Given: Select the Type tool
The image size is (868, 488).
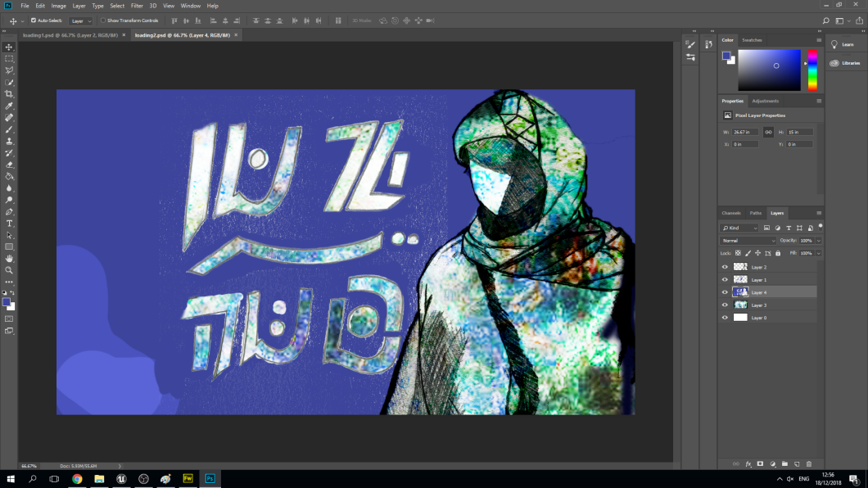Looking at the screenshot, I should [x=10, y=222].
